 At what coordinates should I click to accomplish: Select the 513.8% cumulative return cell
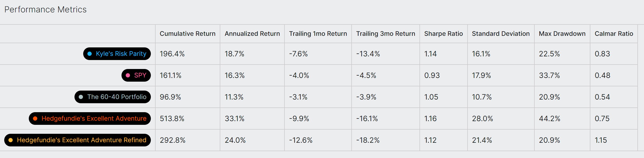(188, 118)
